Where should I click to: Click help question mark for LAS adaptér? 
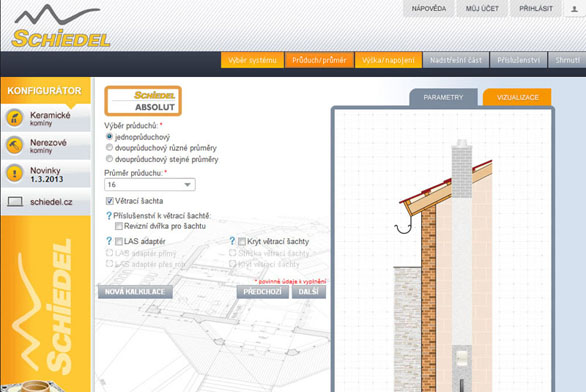point(109,241)
